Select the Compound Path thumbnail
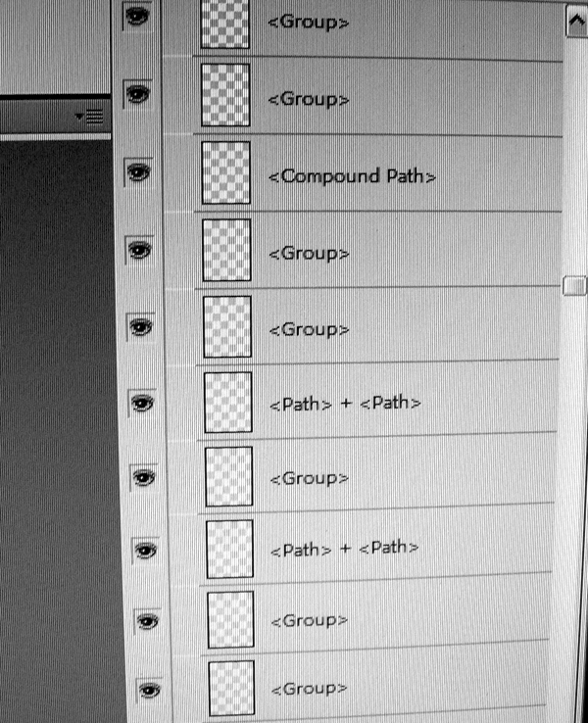This screenshot has height=723, width=588. (226, 172)
